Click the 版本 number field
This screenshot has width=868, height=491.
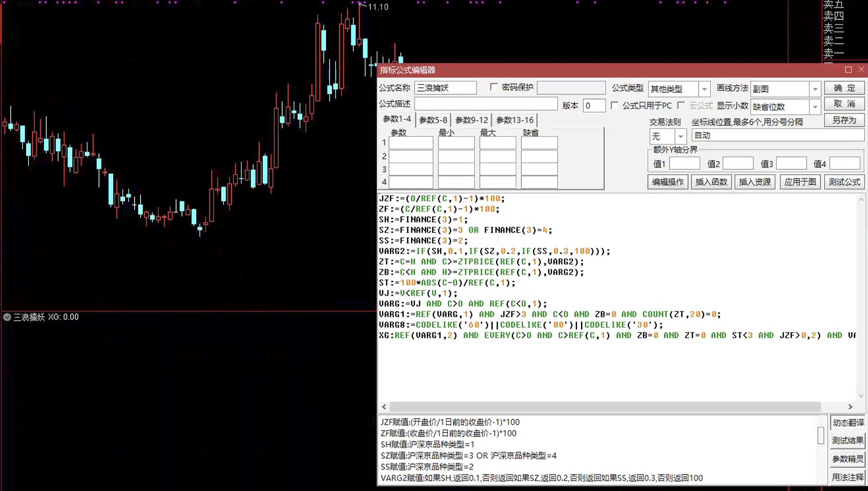click(594, 106)
